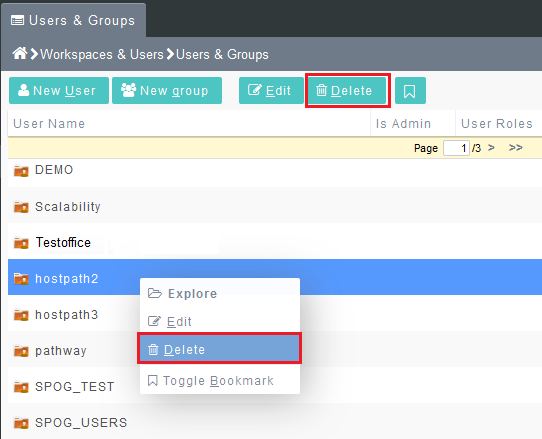This screenshot has width=542, height=439.
Task: Click Testoffice folder icon
Action: point(21,243)
